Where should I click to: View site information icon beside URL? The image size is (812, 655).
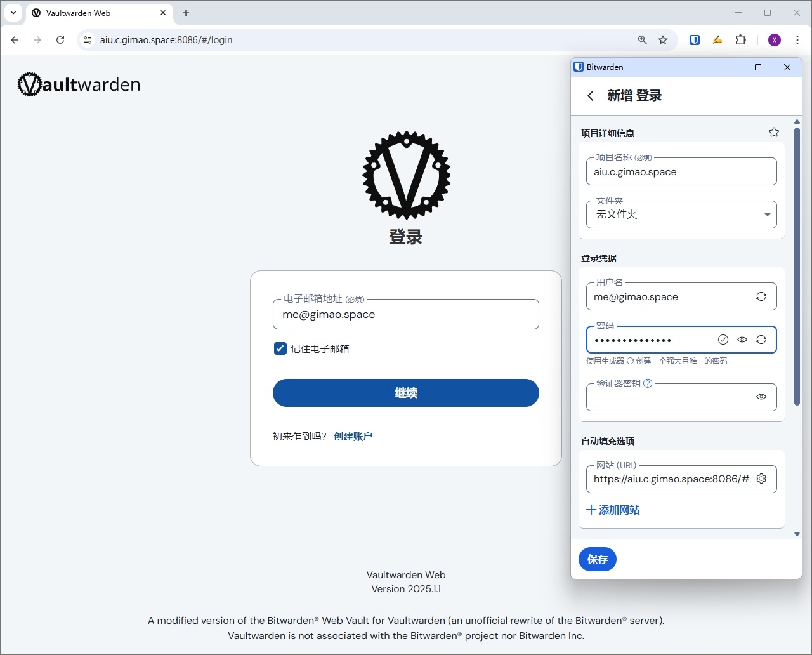[x=88, y=40]
